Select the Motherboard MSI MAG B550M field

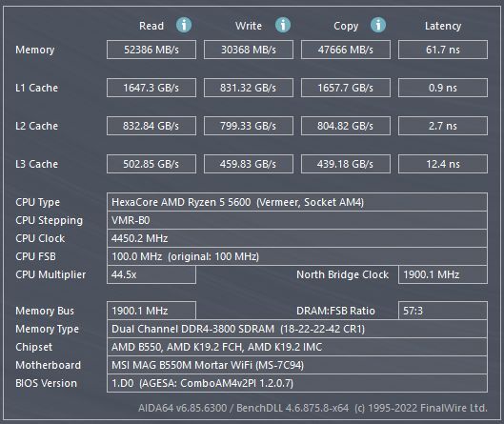tap(297, 365)
